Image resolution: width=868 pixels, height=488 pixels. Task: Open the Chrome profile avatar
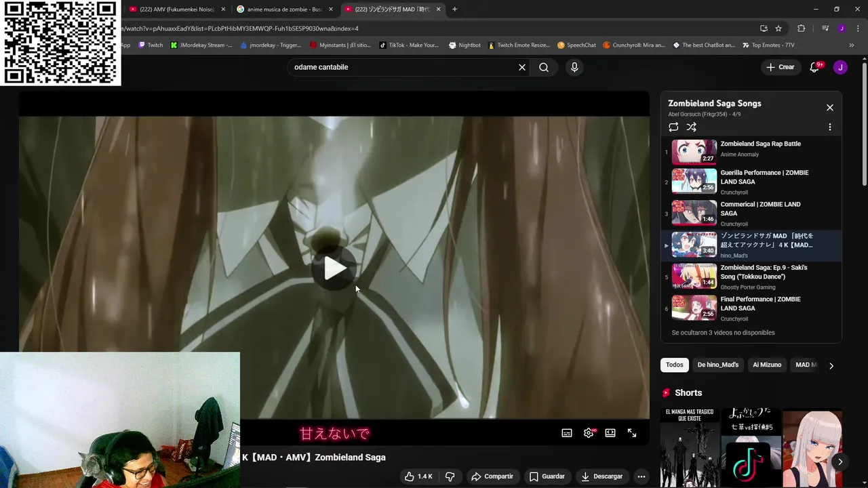[x=842, y=28]
